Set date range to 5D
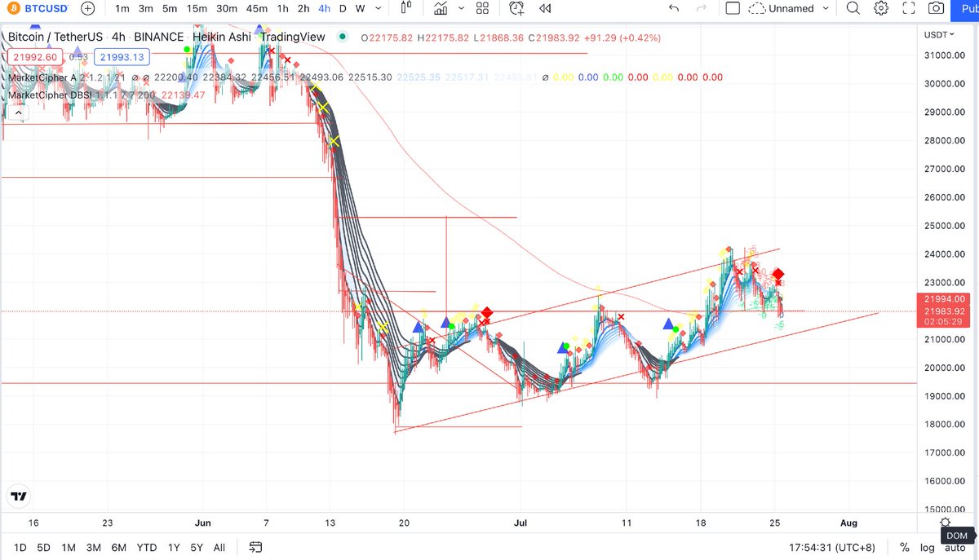 (44, 547)
